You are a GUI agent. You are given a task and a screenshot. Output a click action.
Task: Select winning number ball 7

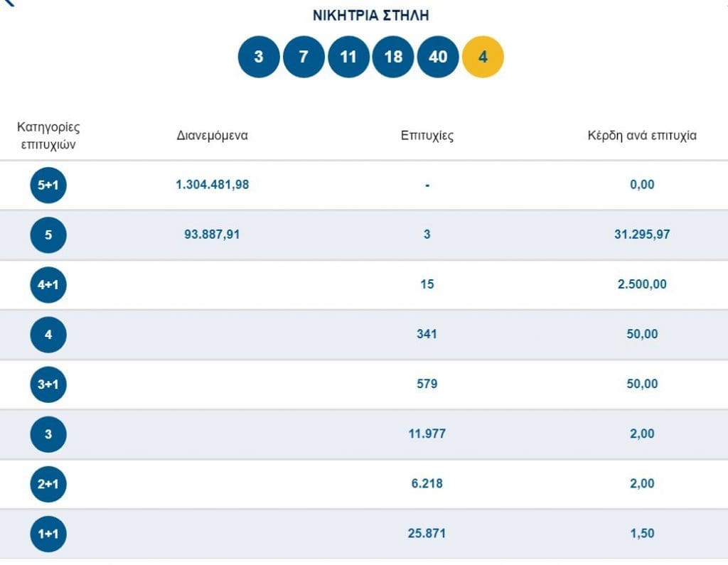pyautogui.click(x=304, y=56)
